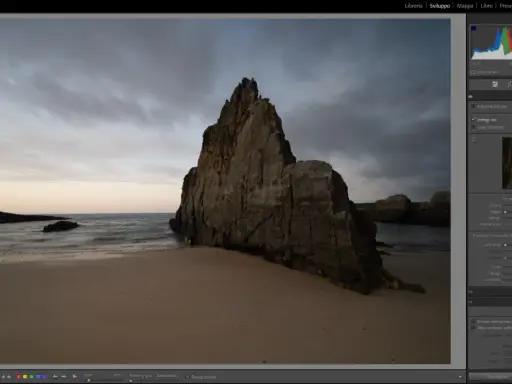Go to the Mappa module

(465, 6)
